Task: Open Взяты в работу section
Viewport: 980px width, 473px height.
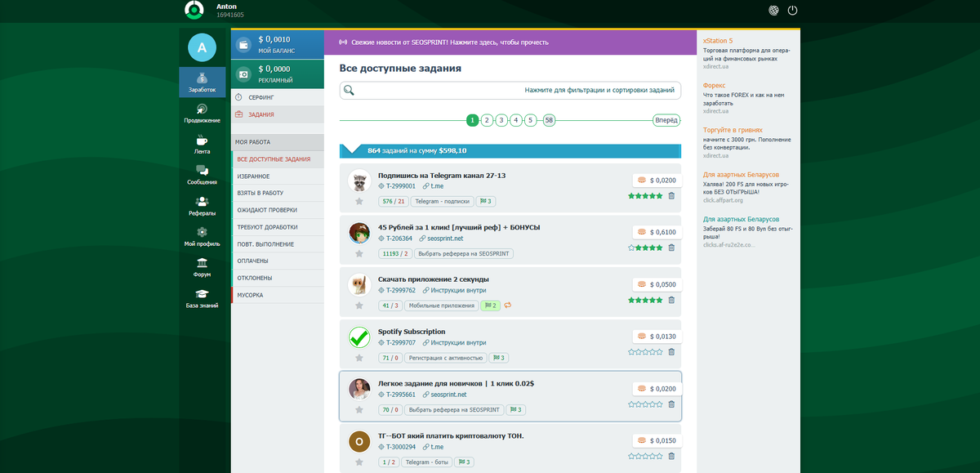Action: pyautogui.click(x=278, y=193)
